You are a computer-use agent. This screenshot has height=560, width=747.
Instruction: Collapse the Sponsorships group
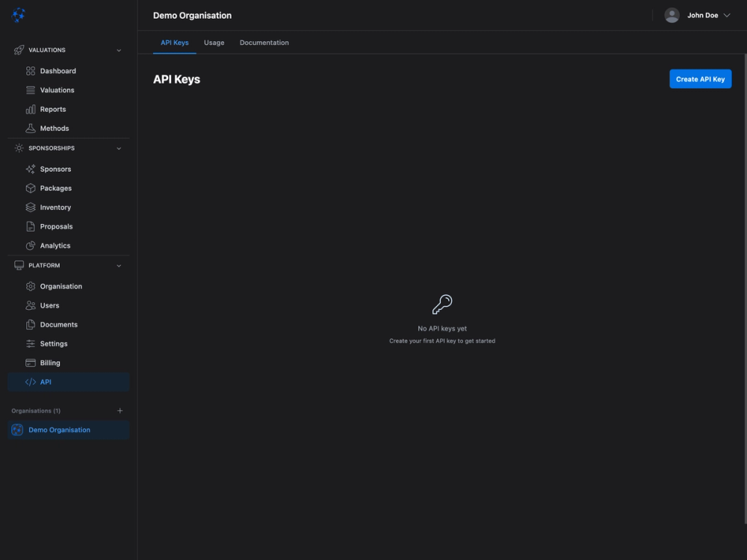pyautogui.click(x=118, y=148)
